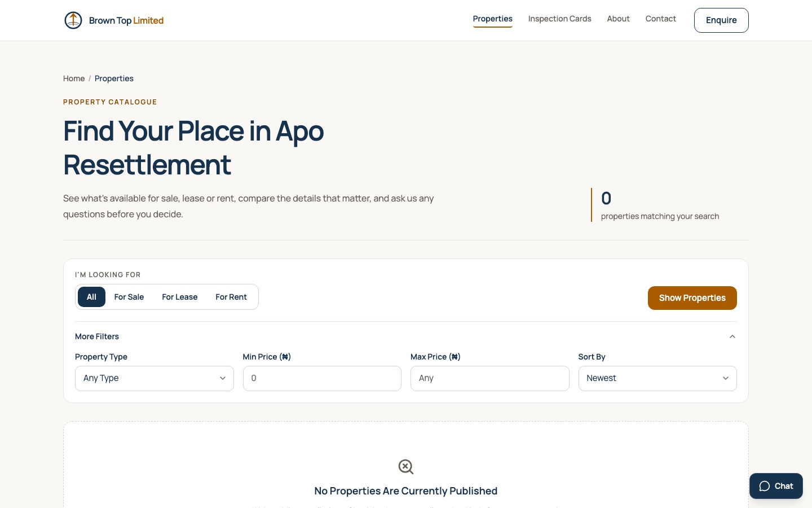Select the All listing filter
This screenshot has width=812, height=508.
(x=91, y=297)
